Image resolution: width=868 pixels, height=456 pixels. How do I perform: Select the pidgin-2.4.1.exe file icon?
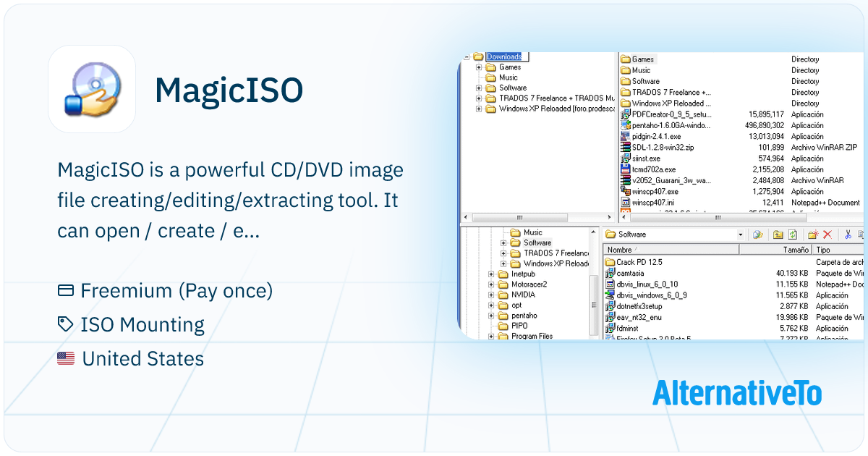626,136
